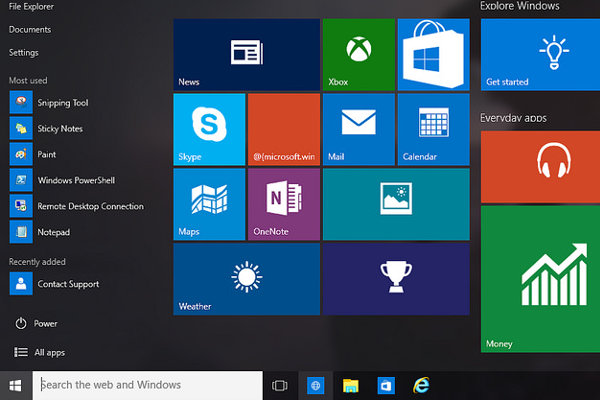Click the Contact Support icon
This screenshot has width=600, height=400.
21,284
